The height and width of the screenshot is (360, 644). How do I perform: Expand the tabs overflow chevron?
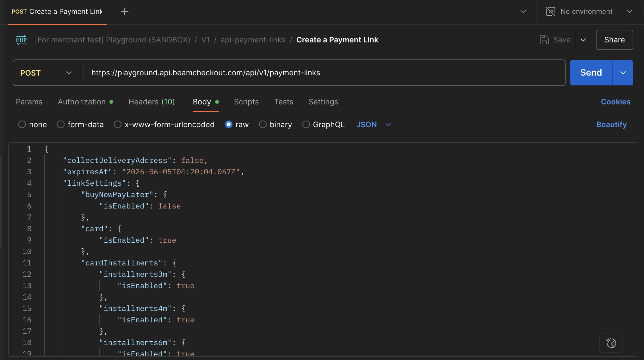(523, 12)
